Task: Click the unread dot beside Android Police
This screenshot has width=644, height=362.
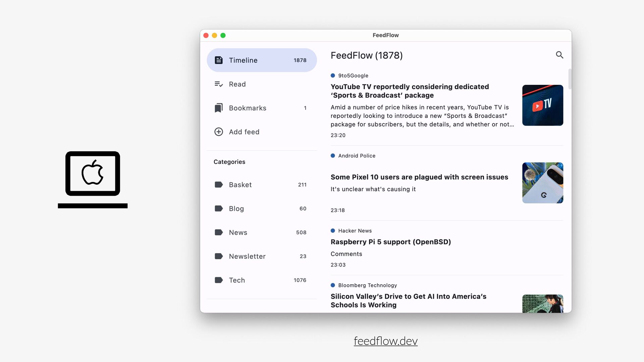Action: coord(333,156)
